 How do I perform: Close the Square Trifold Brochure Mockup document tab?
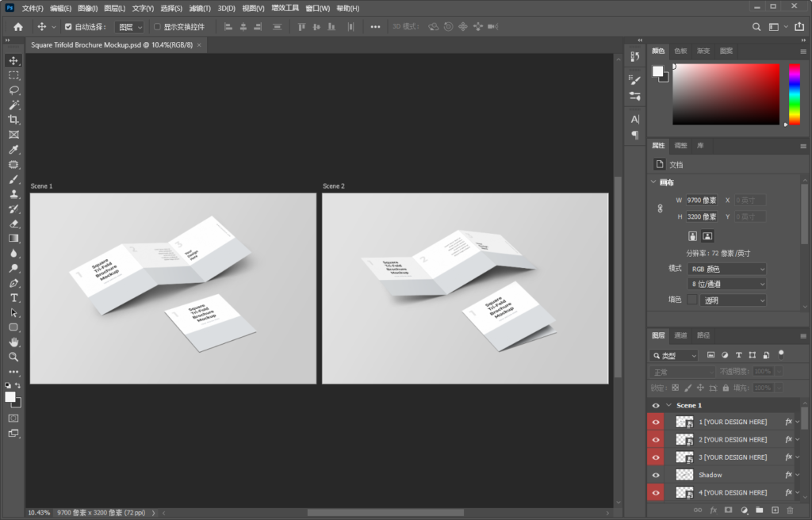click(x=199, y=45)
